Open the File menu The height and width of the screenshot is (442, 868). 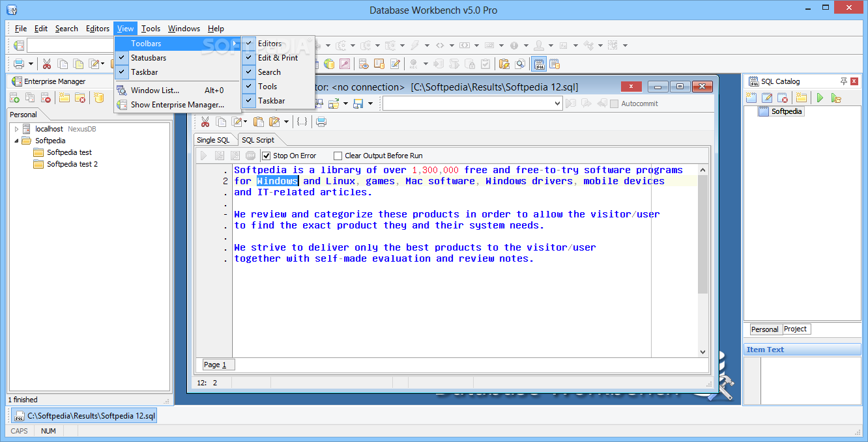pos(21,29)
